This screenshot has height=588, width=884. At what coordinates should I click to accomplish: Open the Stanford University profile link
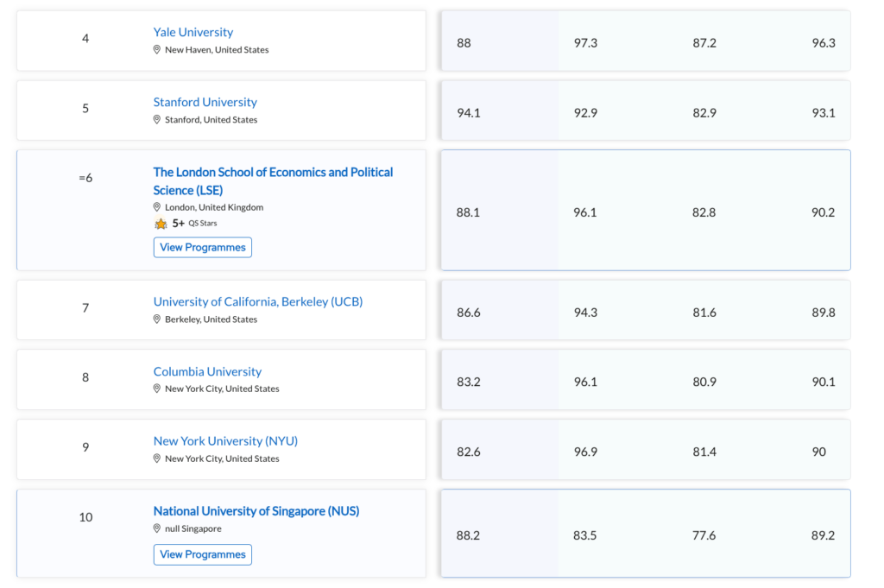(205, 102)
